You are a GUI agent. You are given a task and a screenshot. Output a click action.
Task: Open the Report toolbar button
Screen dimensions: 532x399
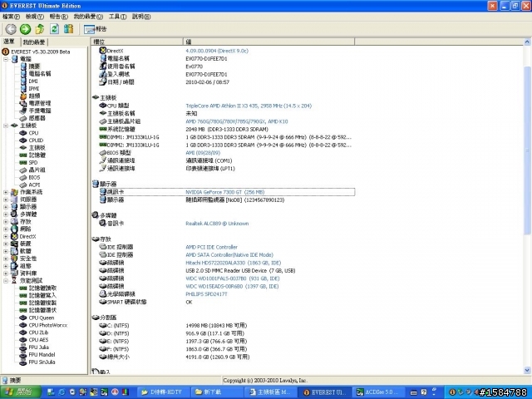96,30
